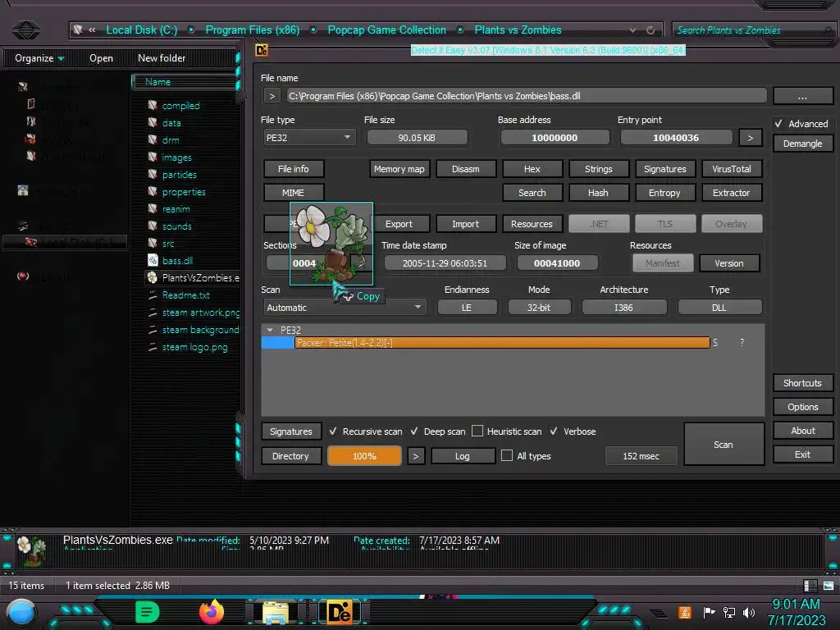840x630 pixels.
Task: Click the arrow button before the file path
Action: pyautogui.click(x=272, y=96)
